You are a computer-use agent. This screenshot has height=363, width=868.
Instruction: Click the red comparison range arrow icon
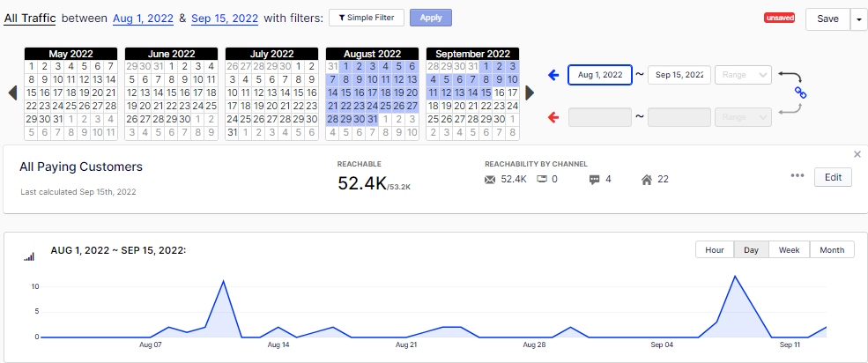pos(553,117)
